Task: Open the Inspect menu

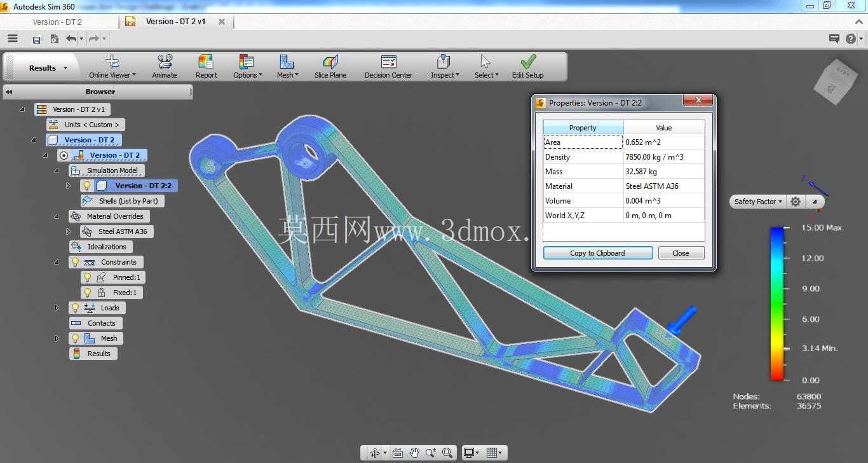Action: [444, 66]
